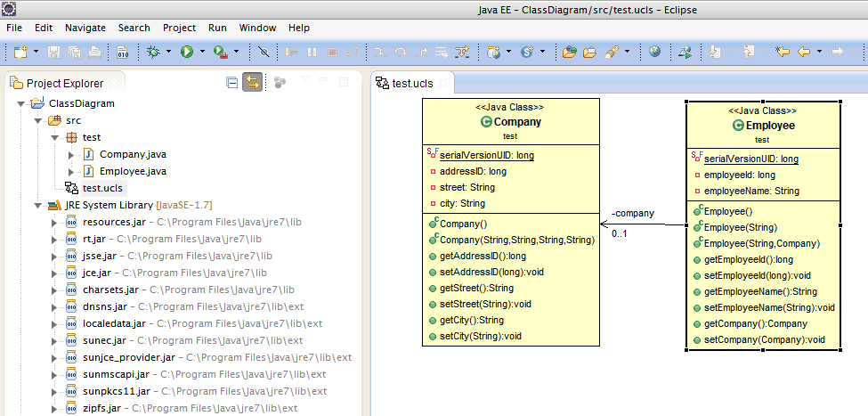
Task: Open the Run dropdown arrow
Action: (202, 52)
